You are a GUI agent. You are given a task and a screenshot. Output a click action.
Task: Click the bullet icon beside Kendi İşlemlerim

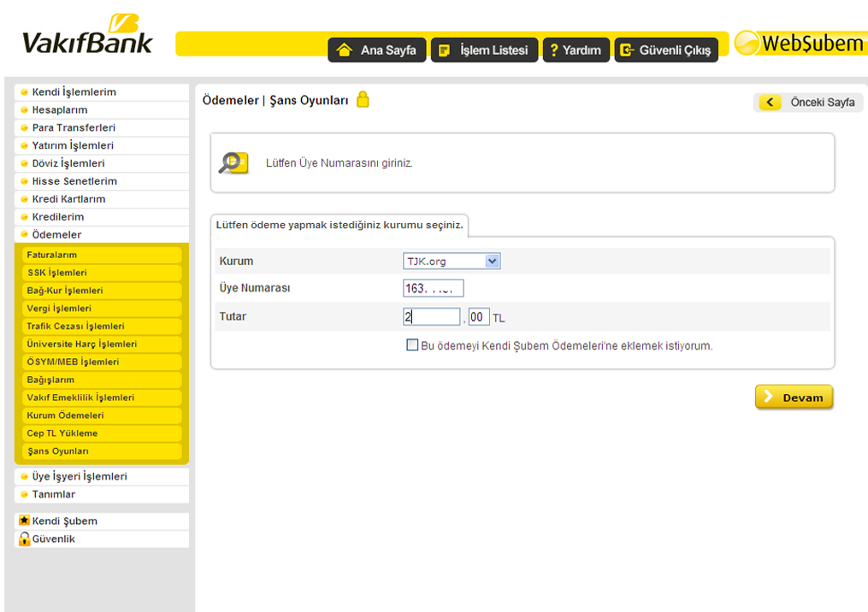click(x=24, y=91)
